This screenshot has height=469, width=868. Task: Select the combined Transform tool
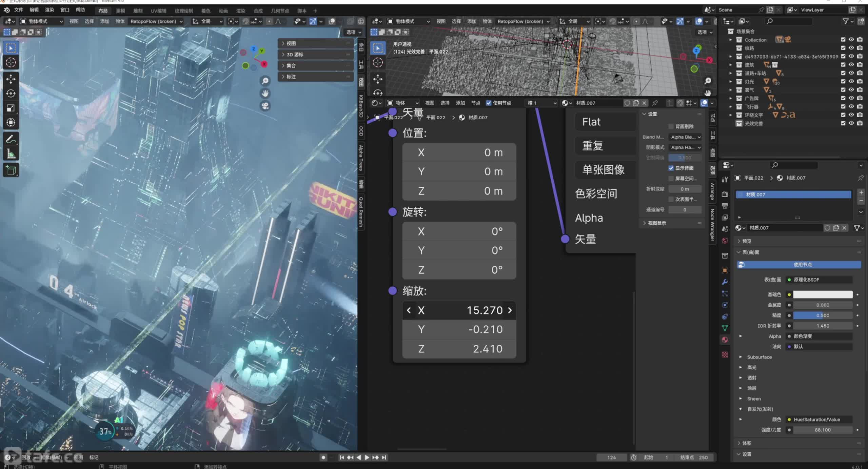pos(11,122)
